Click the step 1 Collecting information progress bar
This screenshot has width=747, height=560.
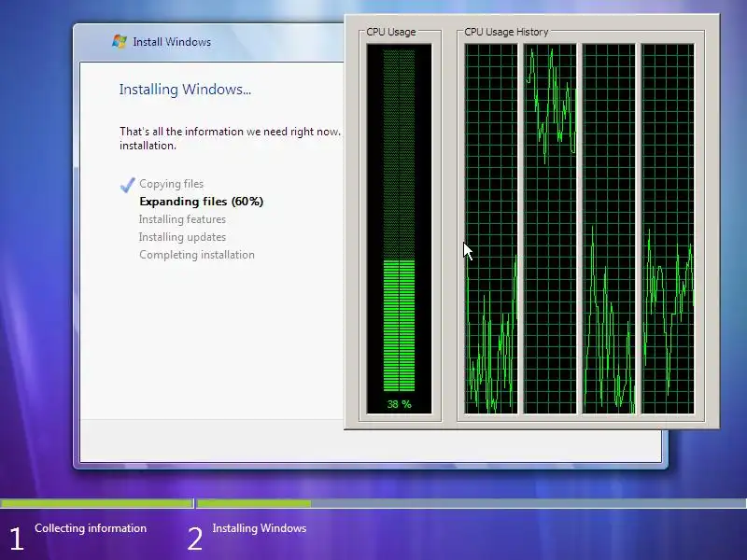pos(97,503)
